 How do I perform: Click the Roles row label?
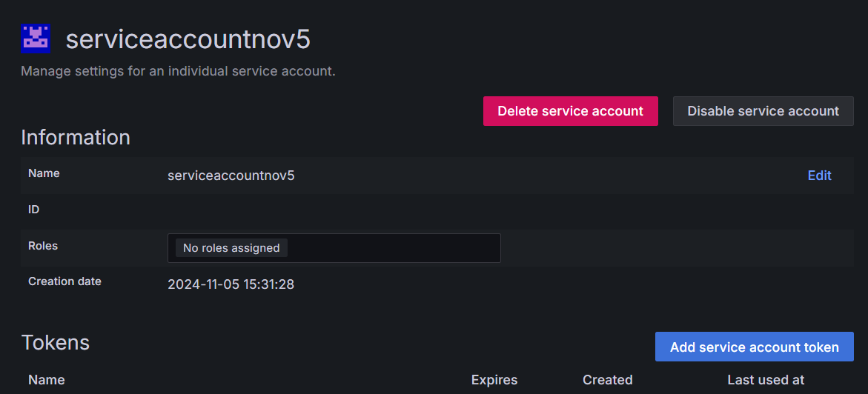pos(43,246)
